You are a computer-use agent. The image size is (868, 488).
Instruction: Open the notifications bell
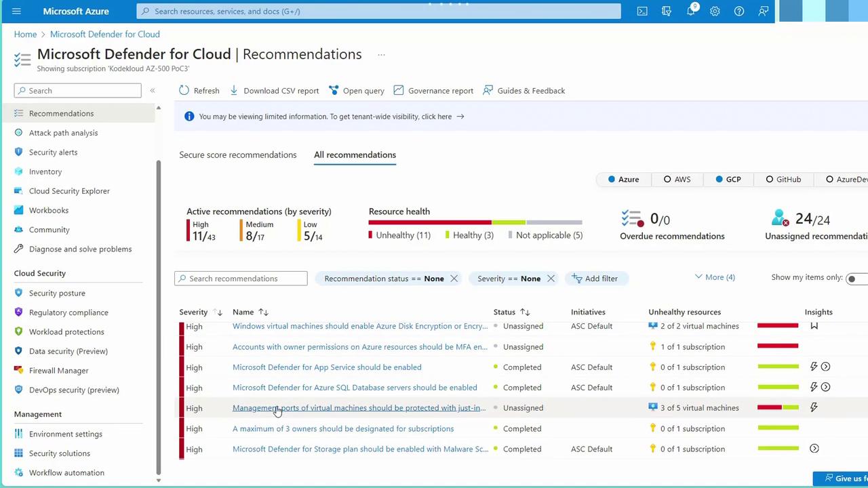pos(690,12)
